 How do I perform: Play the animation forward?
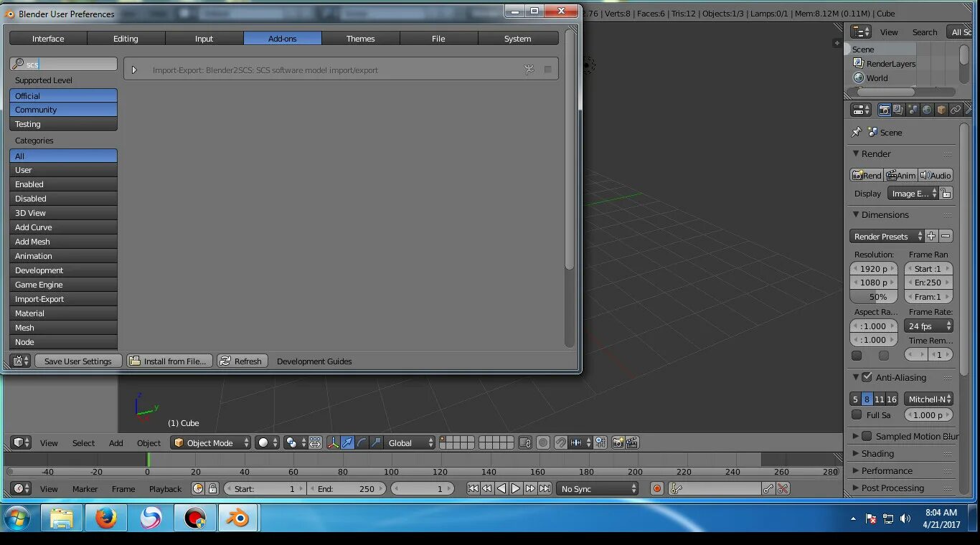516,489
